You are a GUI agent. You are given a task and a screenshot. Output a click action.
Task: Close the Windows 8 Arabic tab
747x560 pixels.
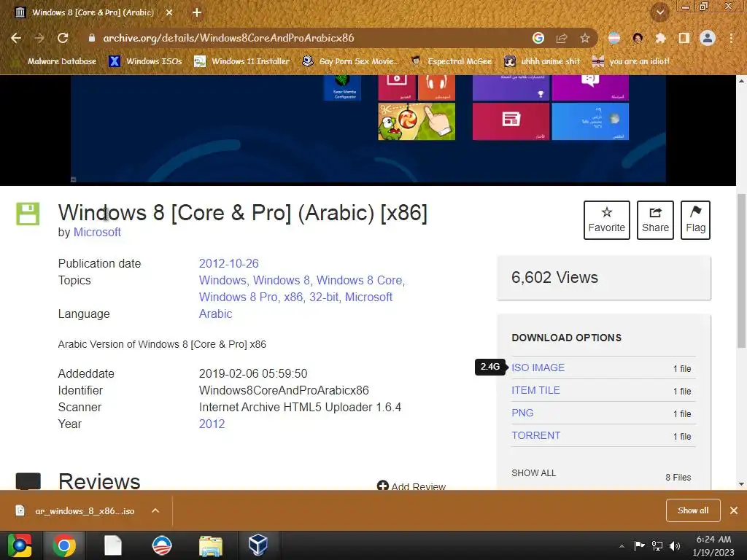coord(169,12)
